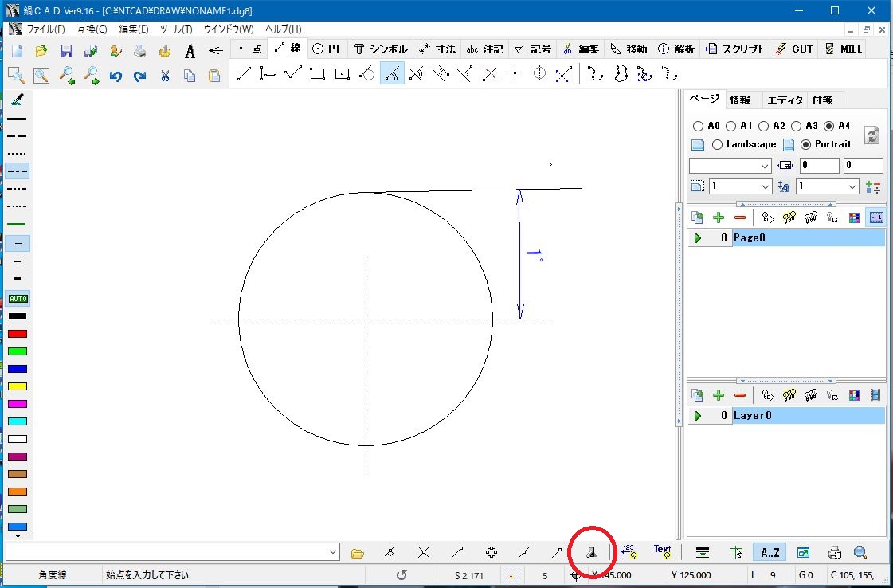Switch to the 円 tab
The height and width of the screenshot is (588, 893).
[327, 49]
